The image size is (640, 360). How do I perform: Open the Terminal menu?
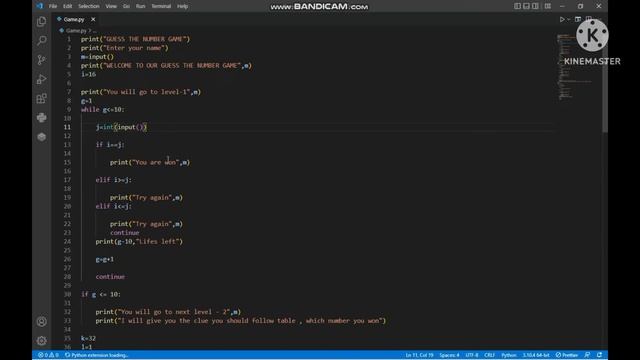click(x=161, y=6)
